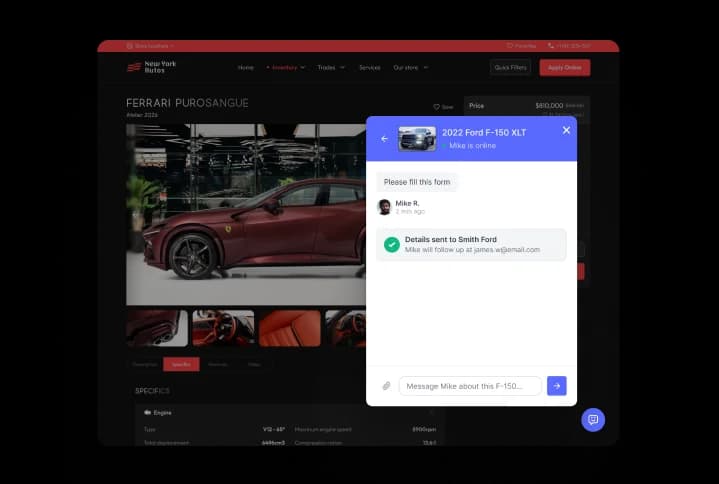Open Favorites in the top red bar
Image resolution: width=719 pixels, height=484 pixels.
521,46
